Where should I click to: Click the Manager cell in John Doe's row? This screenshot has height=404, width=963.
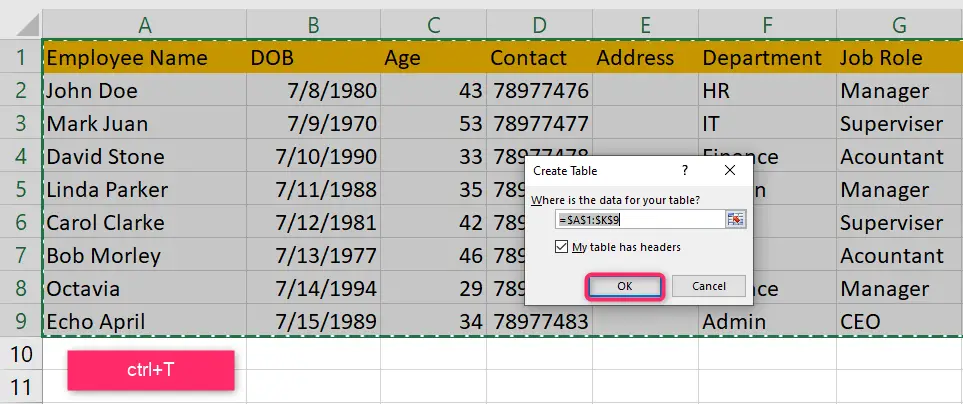click(899, 90)
